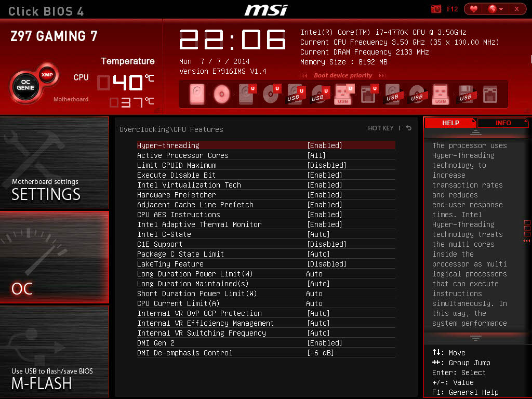This screenshot has width=532, height=399.
Task: Click the left arrows beside Boot device priority
Action: [303, 76]
